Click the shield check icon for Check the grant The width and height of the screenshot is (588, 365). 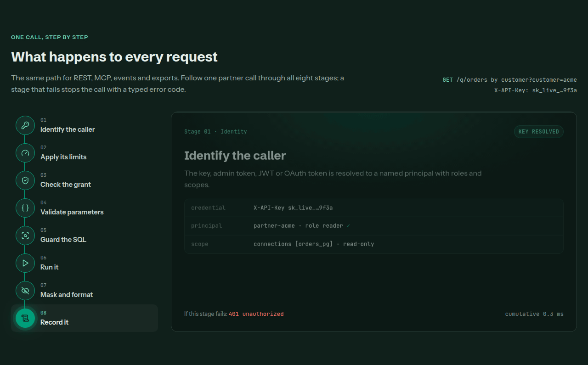pyautogui.click(x=25, y=180)
